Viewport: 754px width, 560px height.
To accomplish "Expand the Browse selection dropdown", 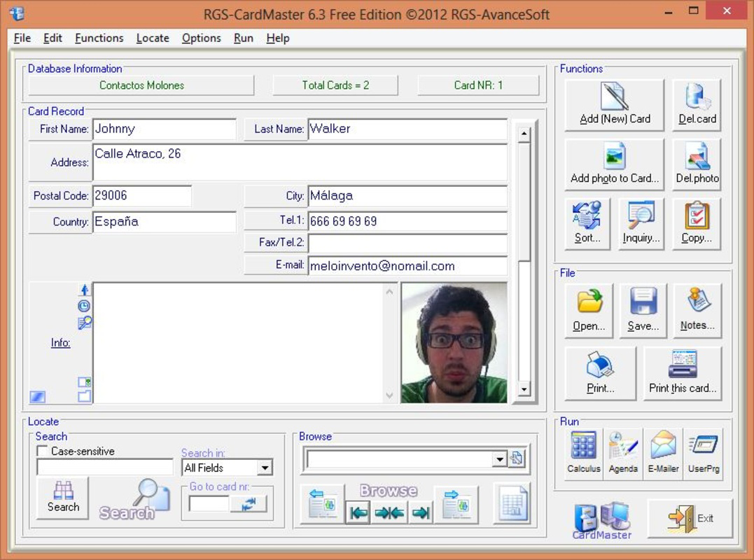I will (498, 460).
